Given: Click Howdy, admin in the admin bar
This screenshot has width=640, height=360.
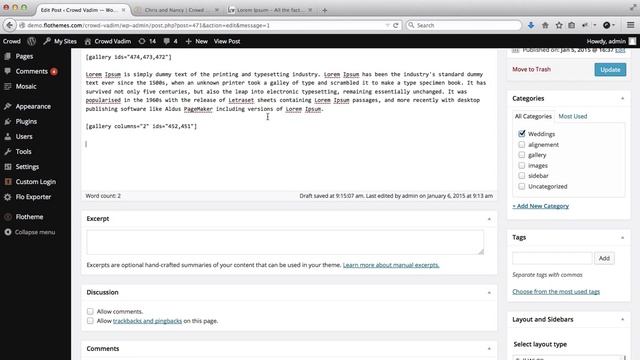Looking at the screenshot, I should [x=606, y=41].
